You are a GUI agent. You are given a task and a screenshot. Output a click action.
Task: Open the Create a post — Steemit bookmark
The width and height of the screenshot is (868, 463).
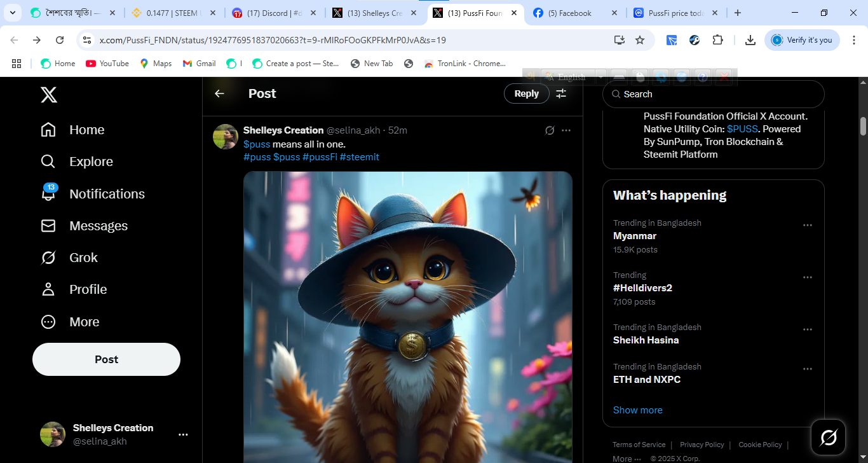point(295,64)
